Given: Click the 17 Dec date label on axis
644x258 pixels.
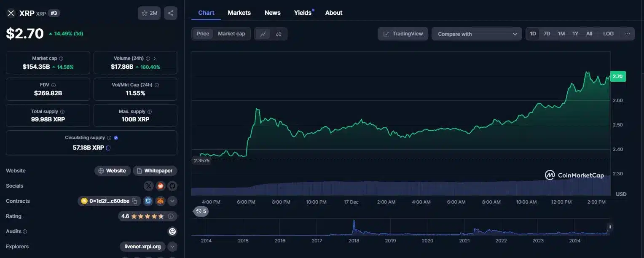Looking at the screenshot, I should tap(351, 202).
